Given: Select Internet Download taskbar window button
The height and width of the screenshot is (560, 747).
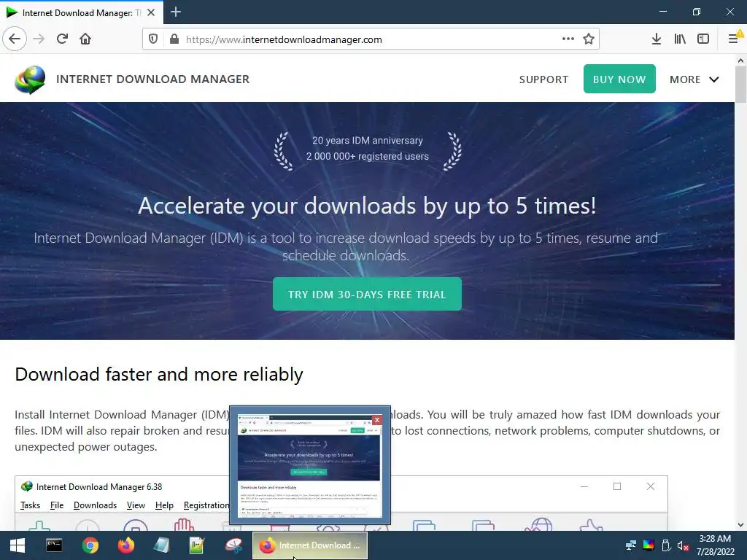Looking at the screenshot, I should pos(309,545).
